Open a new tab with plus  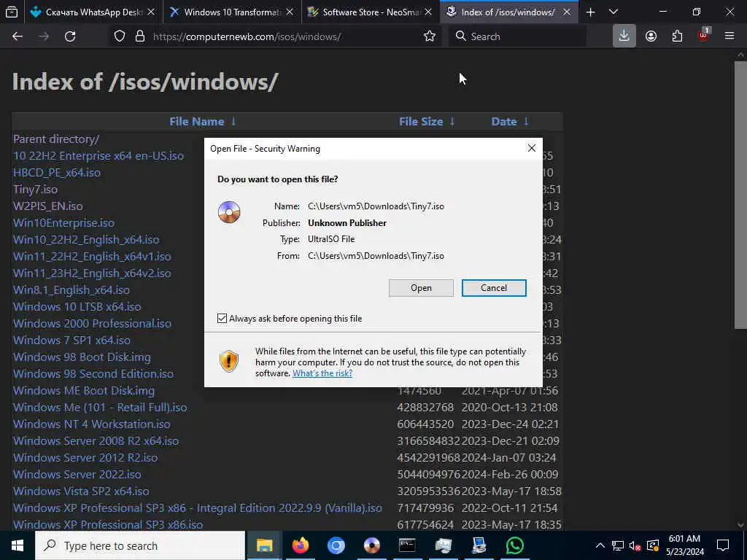[x=590, y=12]
